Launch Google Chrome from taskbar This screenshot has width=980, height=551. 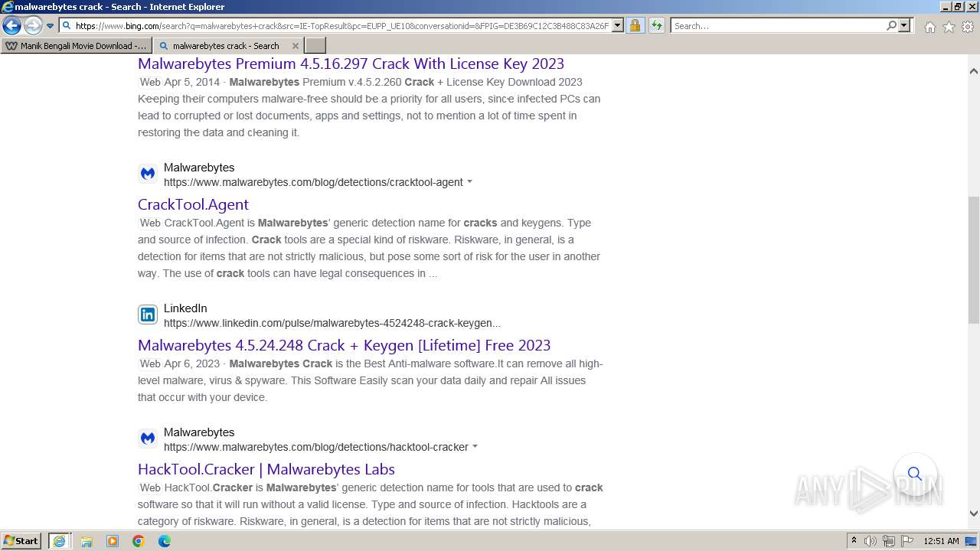[139, 541]
